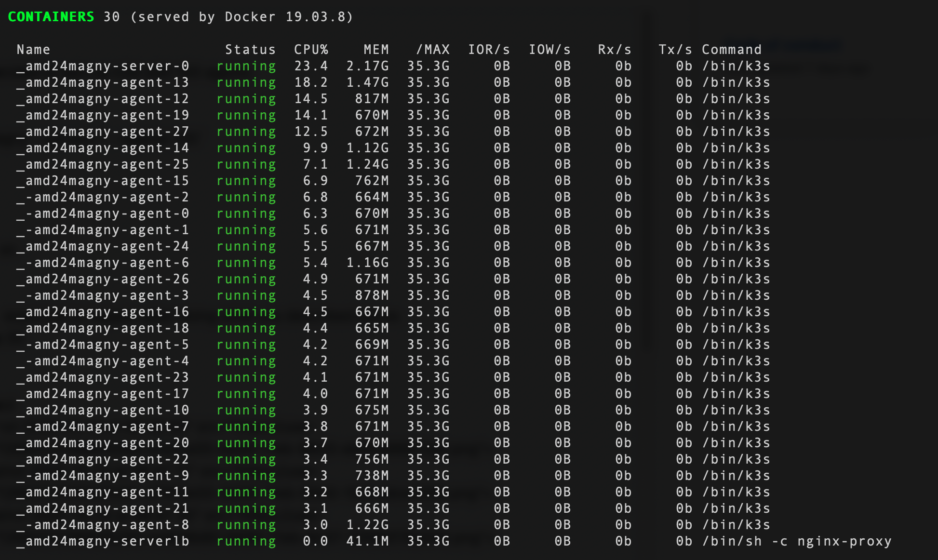
Task: Select the _amd24magny-agent-14 container name
Action: 103,148
